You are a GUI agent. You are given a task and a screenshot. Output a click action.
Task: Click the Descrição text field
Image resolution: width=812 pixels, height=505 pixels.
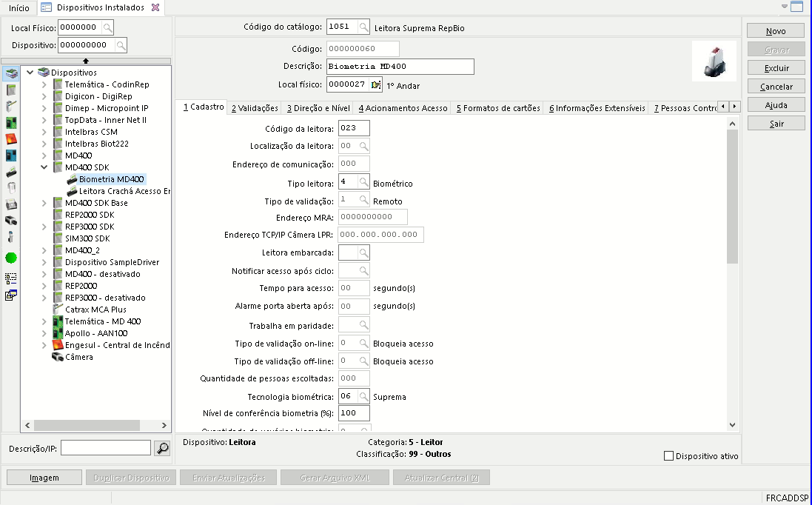(x=400, y=67)
